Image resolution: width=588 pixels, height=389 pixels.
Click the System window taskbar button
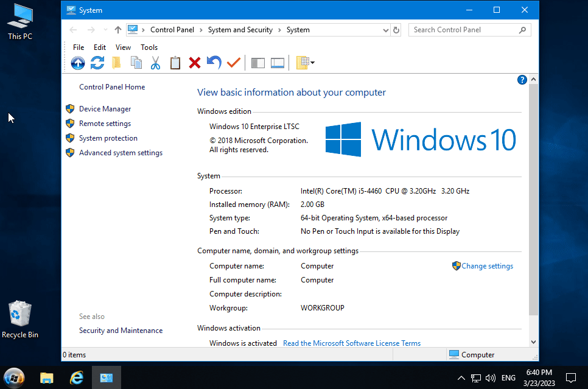click(107, 378)
